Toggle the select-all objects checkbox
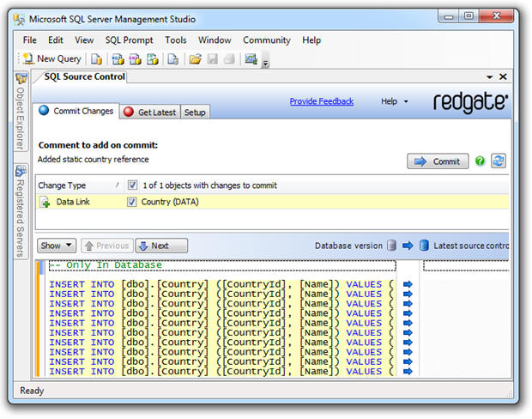 tap(132, 185)
